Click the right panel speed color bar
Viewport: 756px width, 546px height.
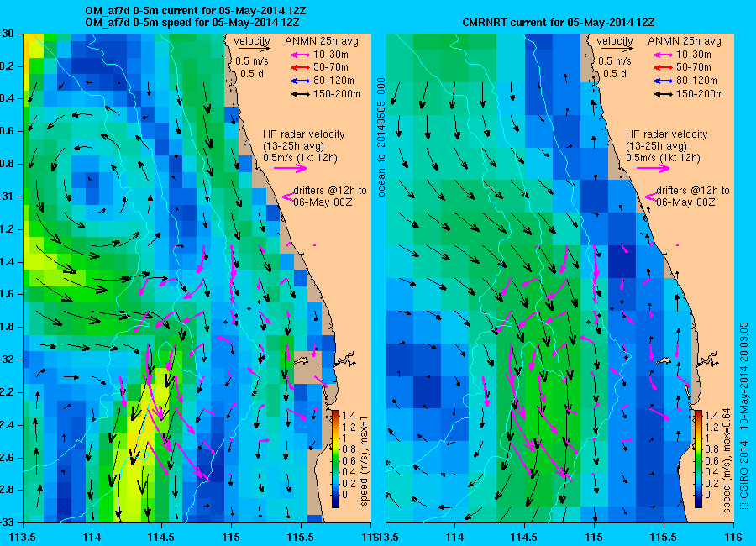click(x=698, y=459)
